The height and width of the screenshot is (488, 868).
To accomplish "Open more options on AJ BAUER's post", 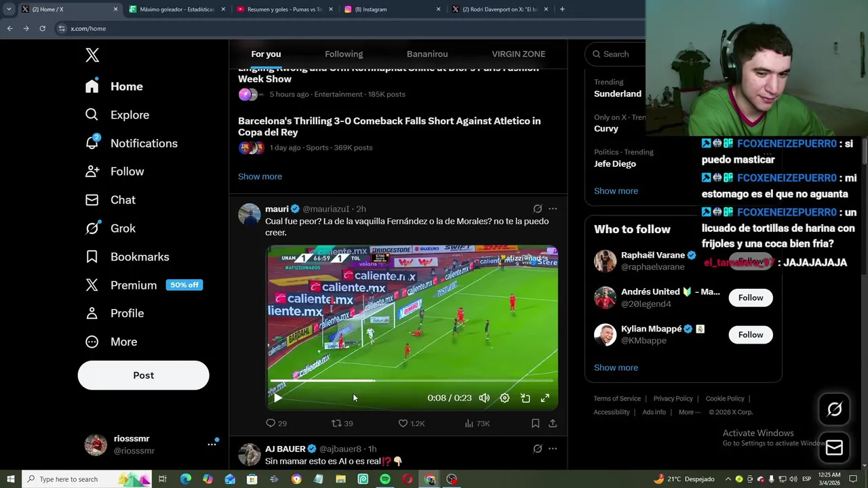I will [553, 449].
